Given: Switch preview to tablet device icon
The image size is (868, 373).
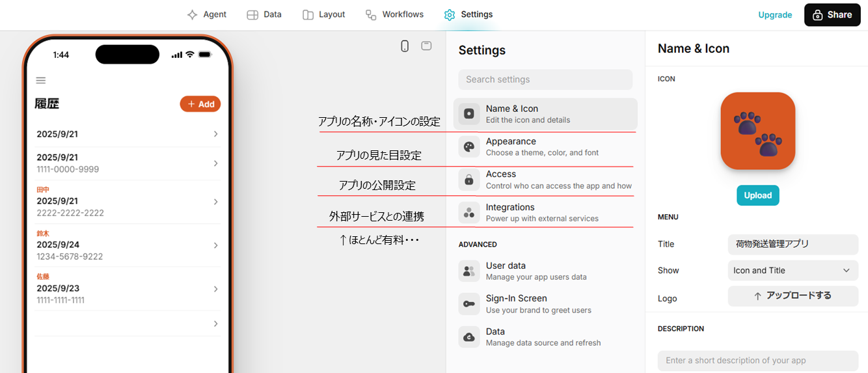Looking at the screenshot, I should coord(426,46).
